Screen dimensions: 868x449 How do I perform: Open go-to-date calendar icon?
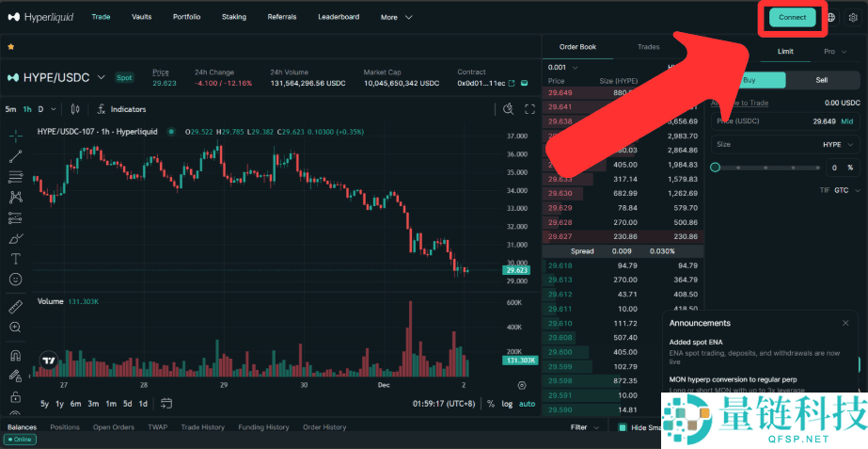tap(166, 404)
